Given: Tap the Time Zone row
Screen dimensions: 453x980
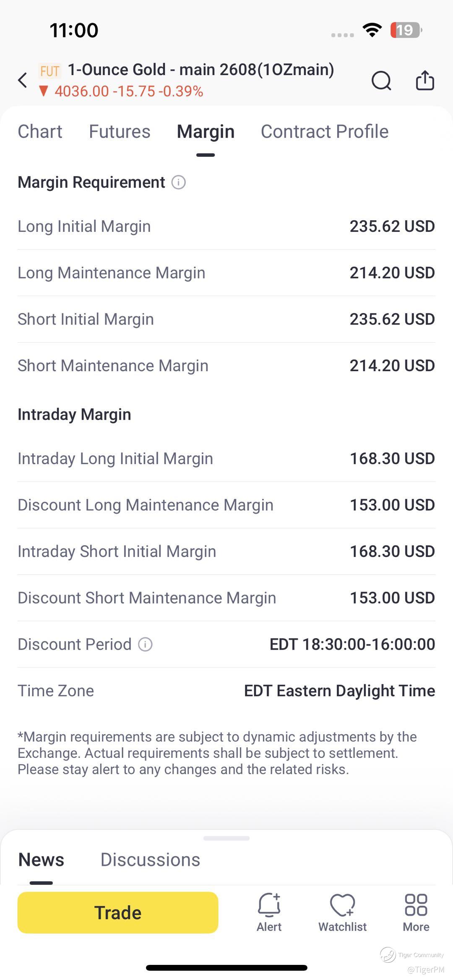Looking at the screenshot, I should [x=226, y=691].
